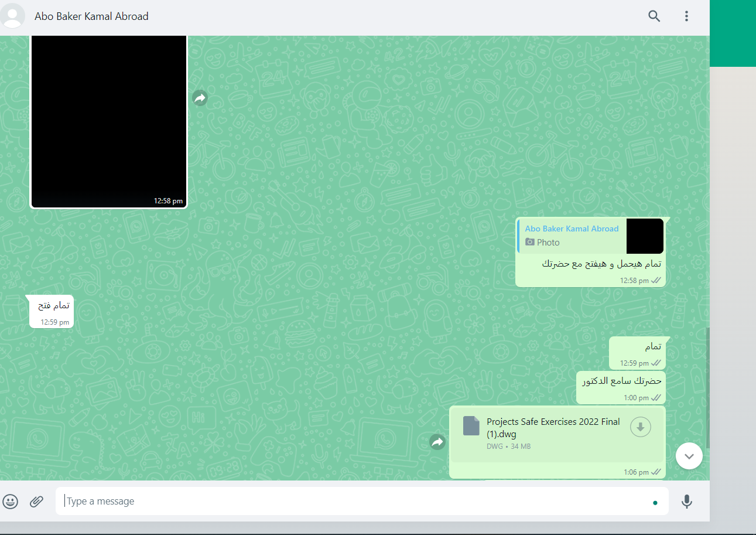Open the three-dot chat menu
The height and width of the screenshot is (535, 756).
(687, 16)
